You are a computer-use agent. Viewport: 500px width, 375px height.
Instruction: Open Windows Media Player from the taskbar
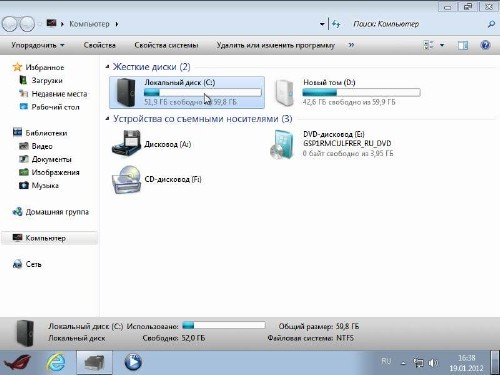click(133, 362)
